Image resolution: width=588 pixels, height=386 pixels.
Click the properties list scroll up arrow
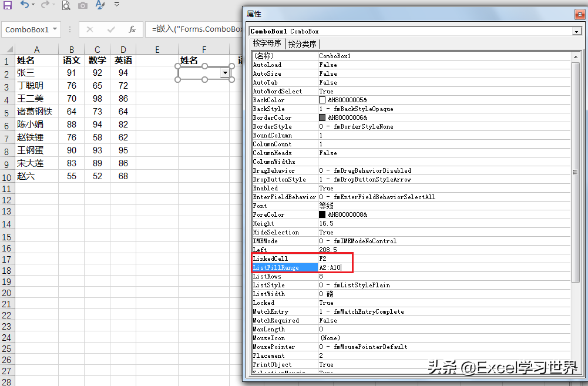tap(575, 56)
